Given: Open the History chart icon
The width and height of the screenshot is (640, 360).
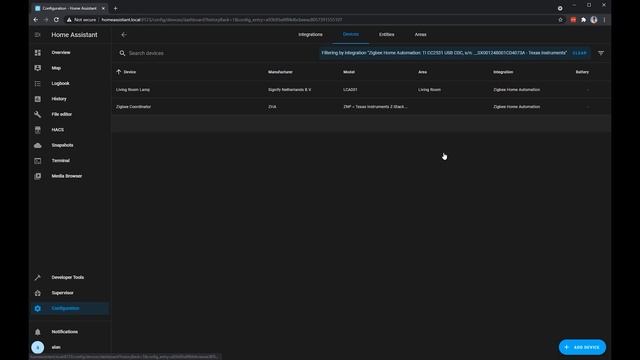Looking at the screenshot, I should 38,99.
